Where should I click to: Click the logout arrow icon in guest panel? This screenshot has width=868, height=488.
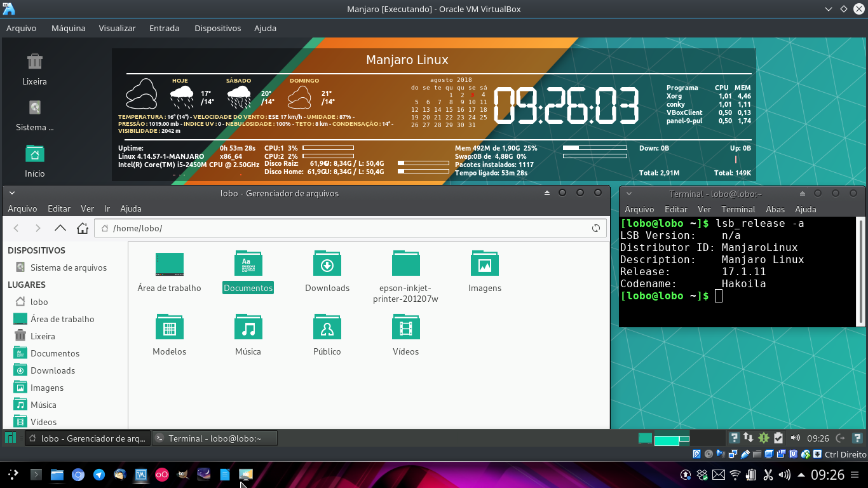click(x=841, y=438)
